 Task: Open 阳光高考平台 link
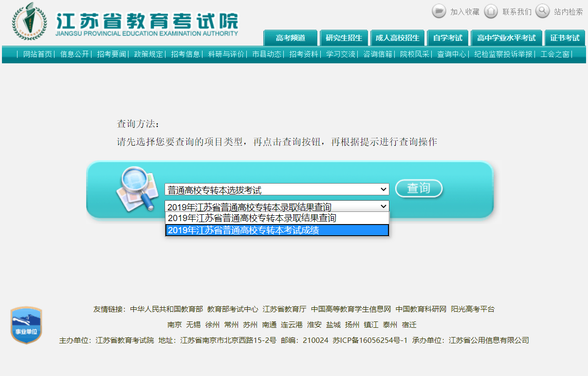click(473, 309)
